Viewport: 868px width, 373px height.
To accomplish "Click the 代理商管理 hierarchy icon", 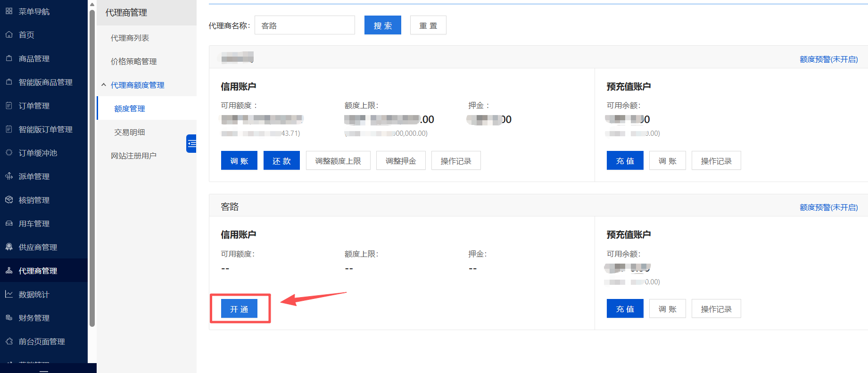I will 9,270.
